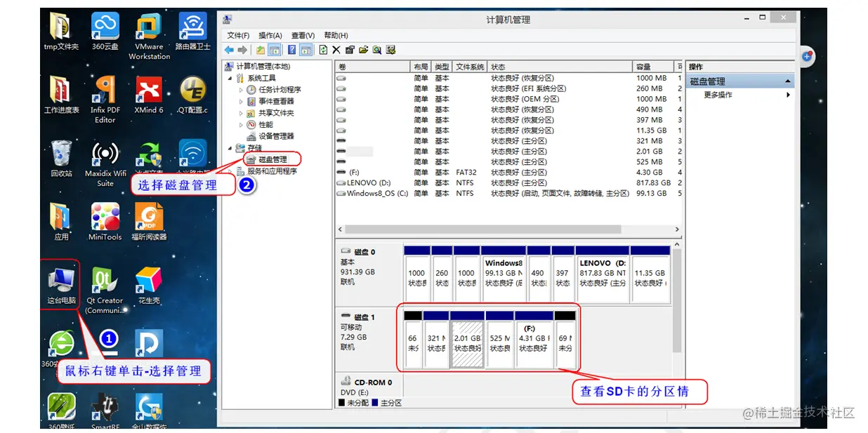Click the Help question-mark toolbar icon
This screenshot has height=433, width=868.
(291, 49)
